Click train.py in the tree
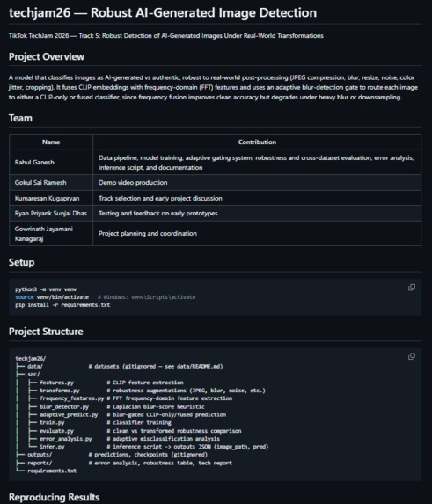 [52, 422]
